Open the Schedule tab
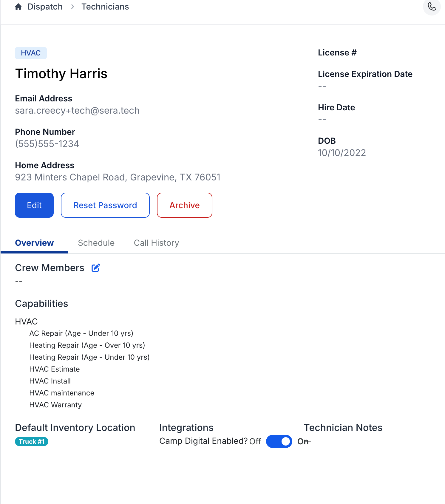This screenshot has height=504, width=445. click(x=96, y=243)
